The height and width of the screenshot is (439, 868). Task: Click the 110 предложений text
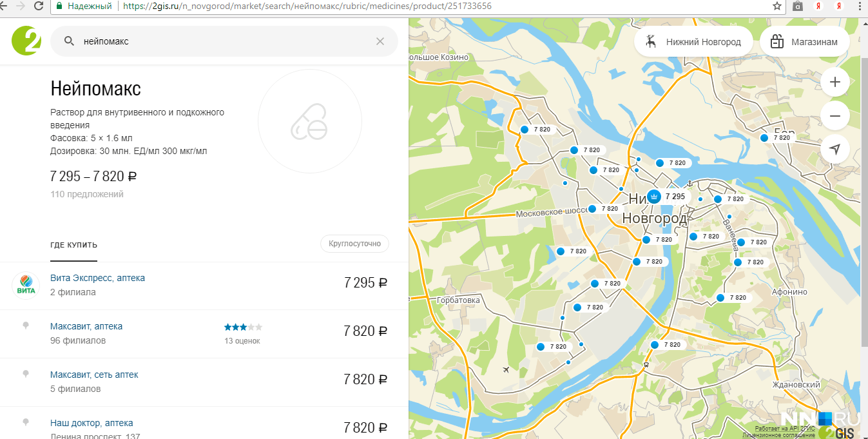pos(87,194)
